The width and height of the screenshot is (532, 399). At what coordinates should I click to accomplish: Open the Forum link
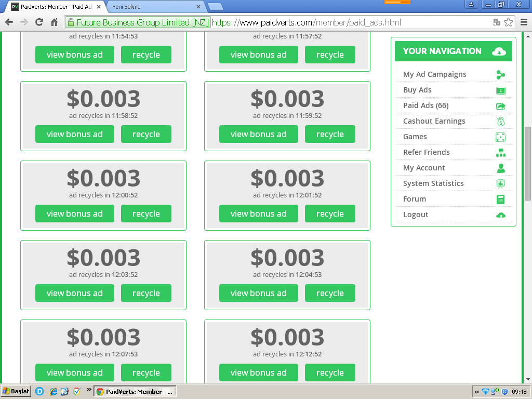[415, 199]
